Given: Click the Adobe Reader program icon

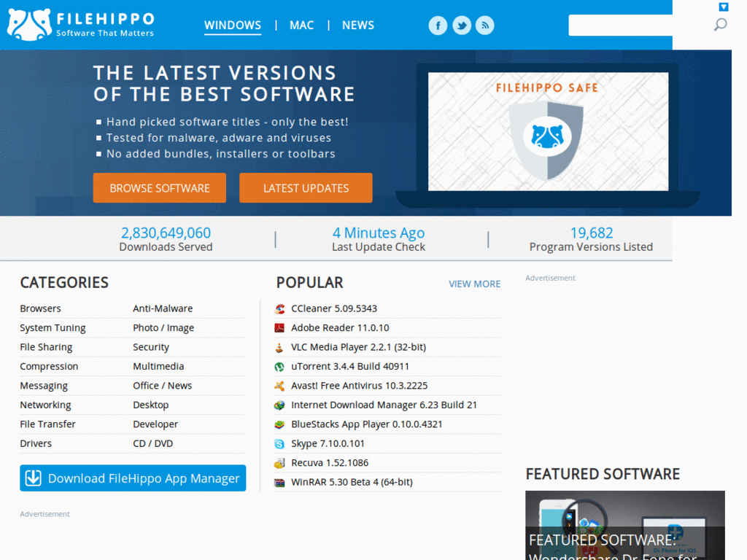Looking at the screenshot, I should point(279,328).
